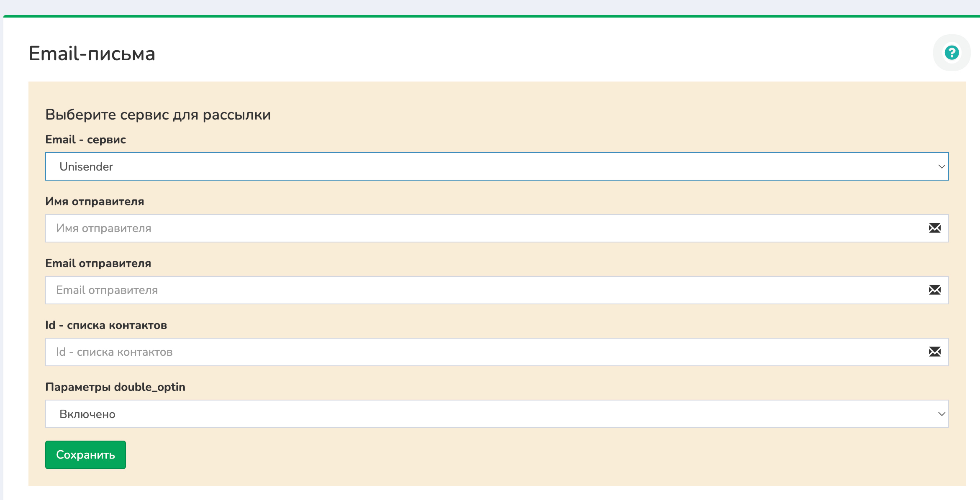The height and width of the screenshot is (500, 980).
Task: Open the help question mark icon
Action: (x=952, y=53)
